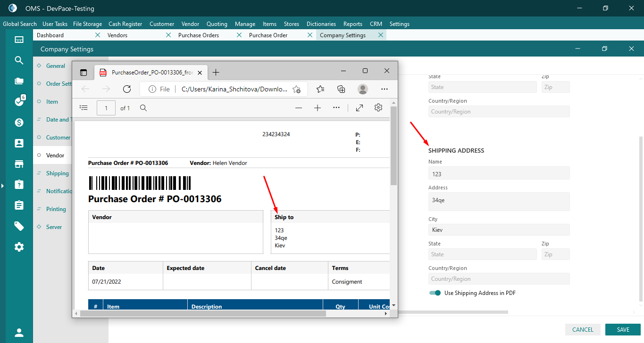Image resolution: width=644 pixels, height=343 pixels.
Task: Click the clipboard list icon in OMS sidebar
Action: pos(19,205)
